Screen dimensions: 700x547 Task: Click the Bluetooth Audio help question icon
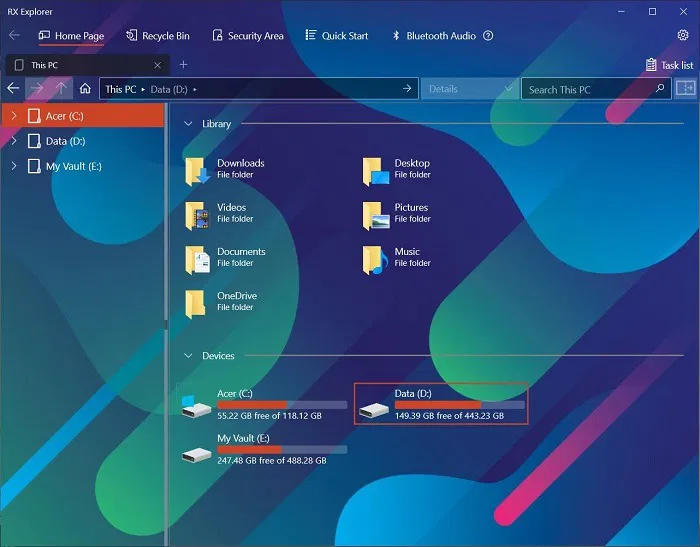(x=488, y=36)
